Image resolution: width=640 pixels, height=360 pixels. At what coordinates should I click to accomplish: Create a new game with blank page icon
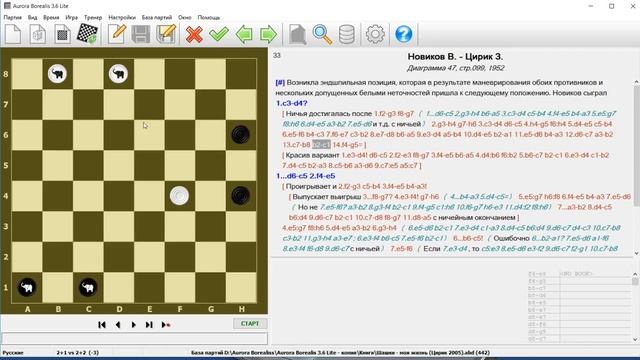[x=13, y=34]
